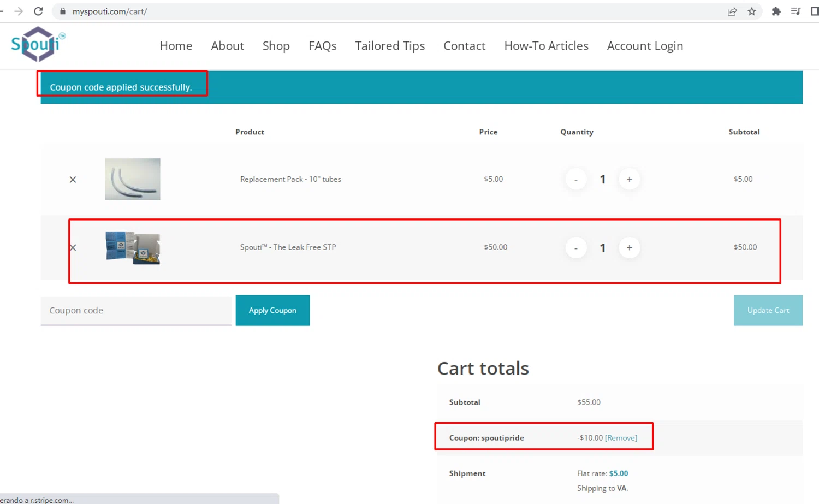Image resolution: width=819 pixels, height=504 pixels.
Task: Click the 'Shipping to VA.' text
Action: (x=602, y=488)
